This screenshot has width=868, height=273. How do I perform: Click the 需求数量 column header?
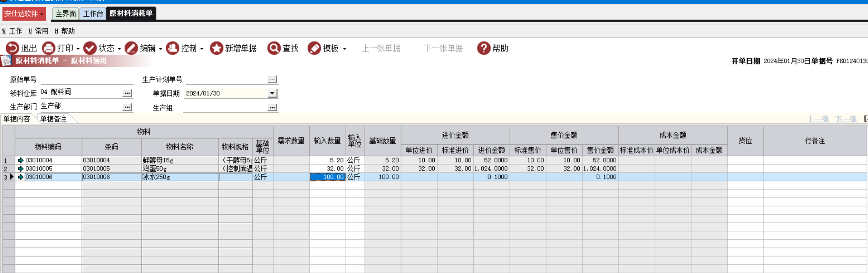coord(291,141)
